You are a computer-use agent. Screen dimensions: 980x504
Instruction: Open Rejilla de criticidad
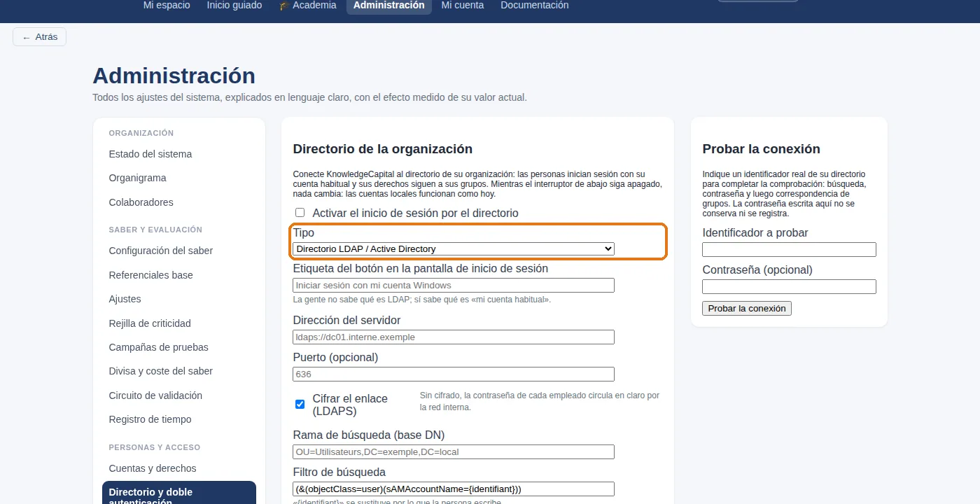179,323
